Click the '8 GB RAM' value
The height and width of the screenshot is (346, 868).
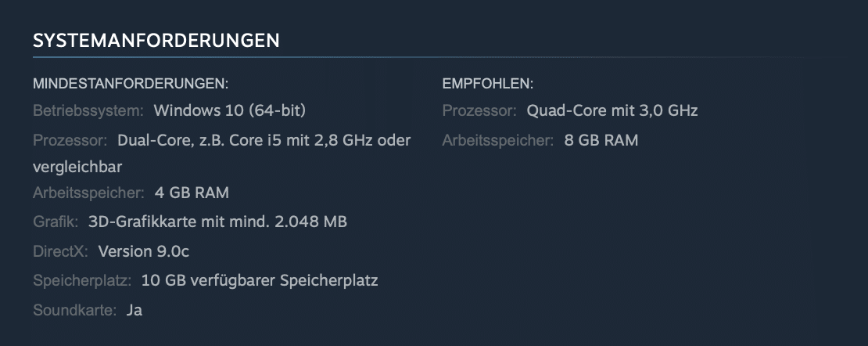601,141
